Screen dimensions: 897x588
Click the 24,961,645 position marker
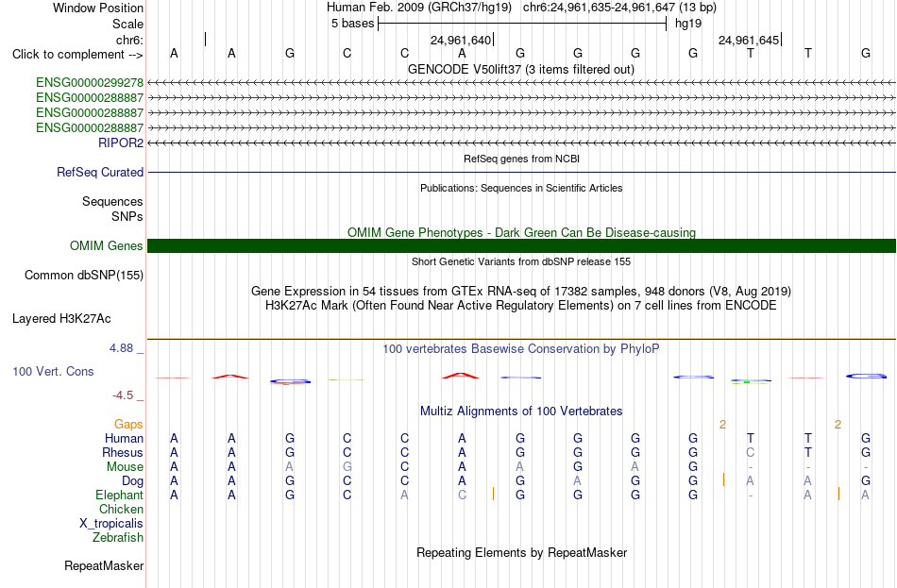pos(749,40)
